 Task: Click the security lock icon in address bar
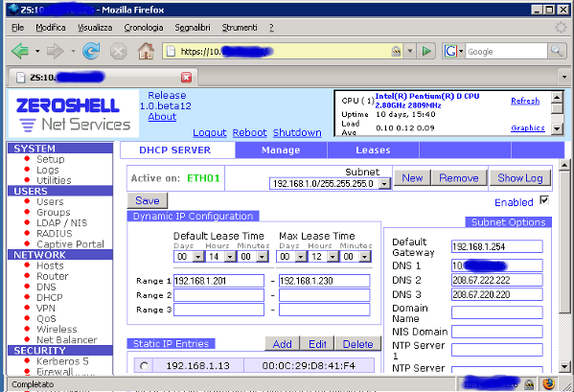396,51
